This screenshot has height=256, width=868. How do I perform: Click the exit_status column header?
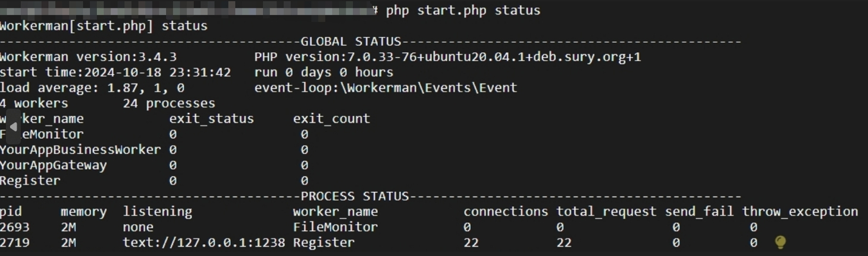[x=211, y=119]
